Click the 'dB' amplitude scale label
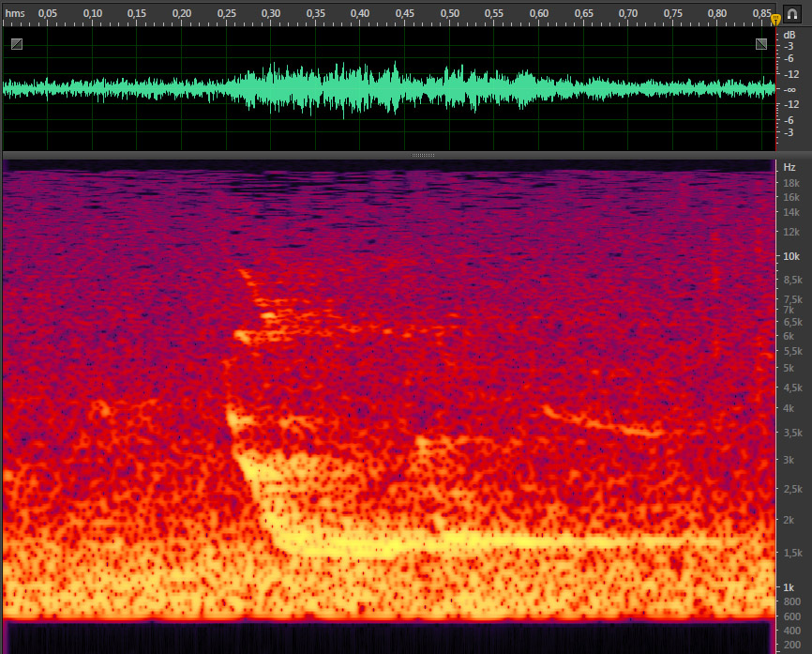Image resolution: width=812 pixels, height=654 pixels. pos(789,35)
